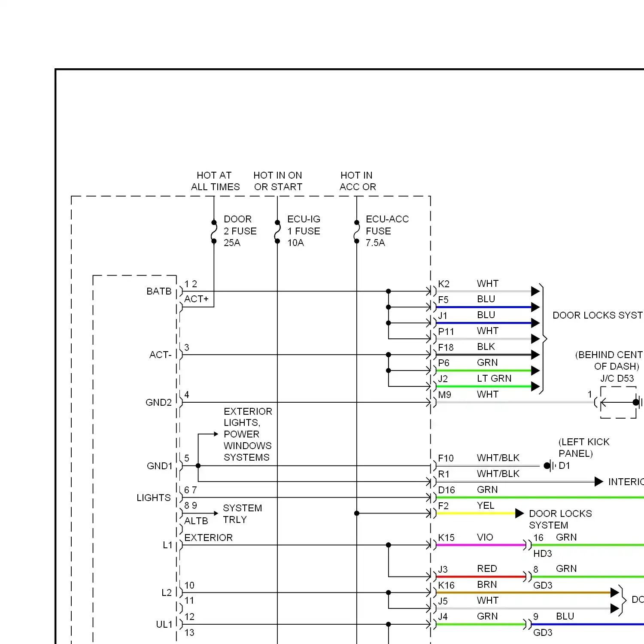Select the ECU-IG 1 FUSE 10A label

coord(304,231)
